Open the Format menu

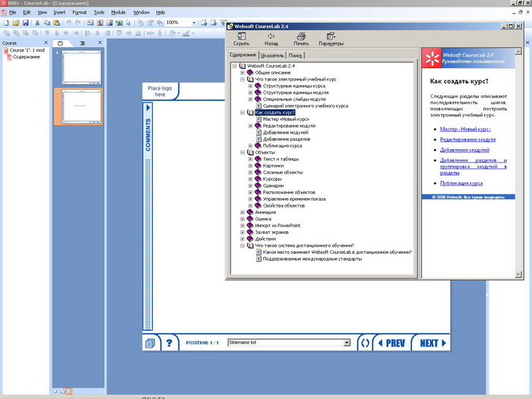coord(79,13)
